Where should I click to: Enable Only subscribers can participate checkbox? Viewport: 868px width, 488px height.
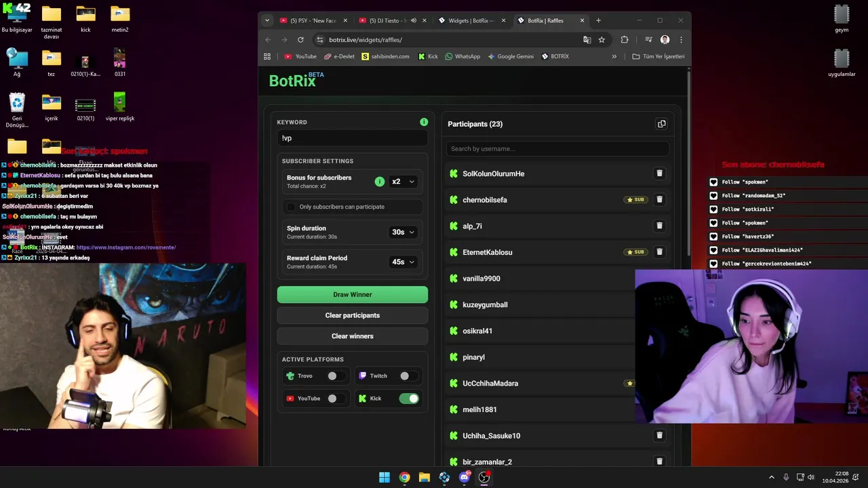coord(292,207)
